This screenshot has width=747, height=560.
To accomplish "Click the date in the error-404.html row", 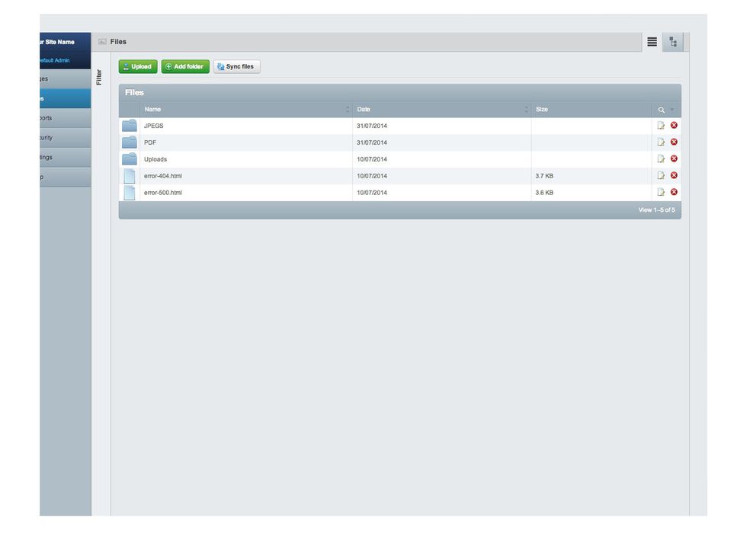I will coord(372,176).
